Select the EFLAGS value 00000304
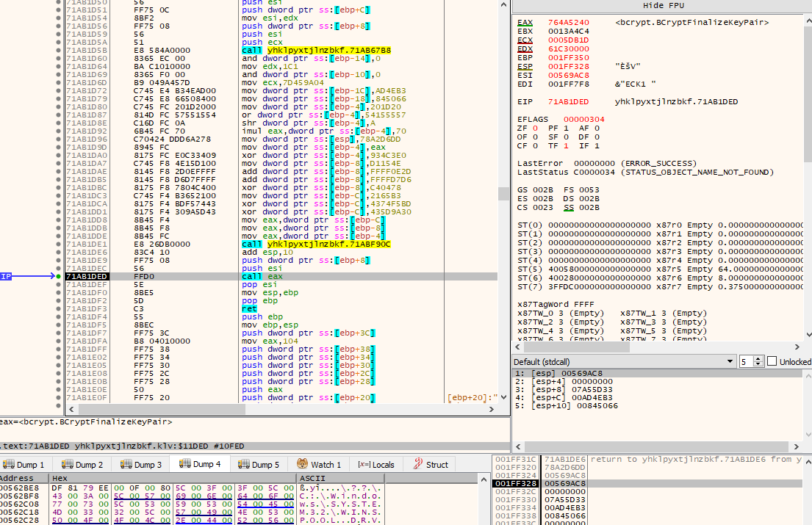 [x=584, y=119]
